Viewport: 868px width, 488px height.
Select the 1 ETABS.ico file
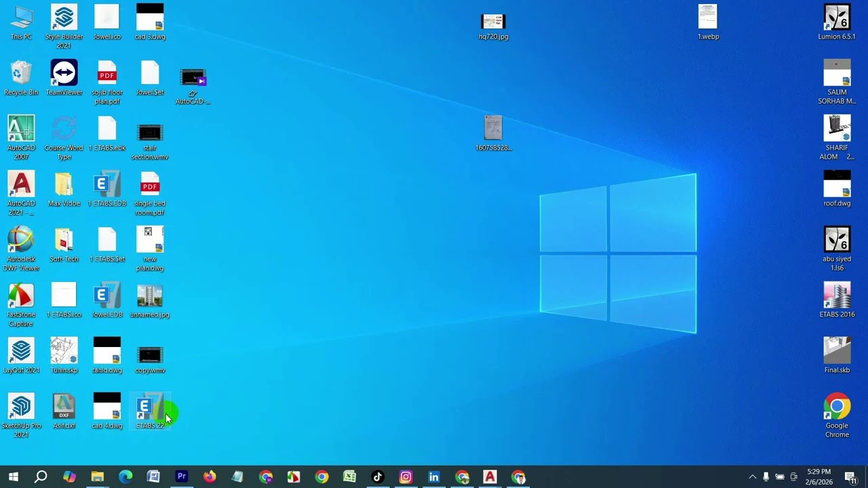coord(64,300)
